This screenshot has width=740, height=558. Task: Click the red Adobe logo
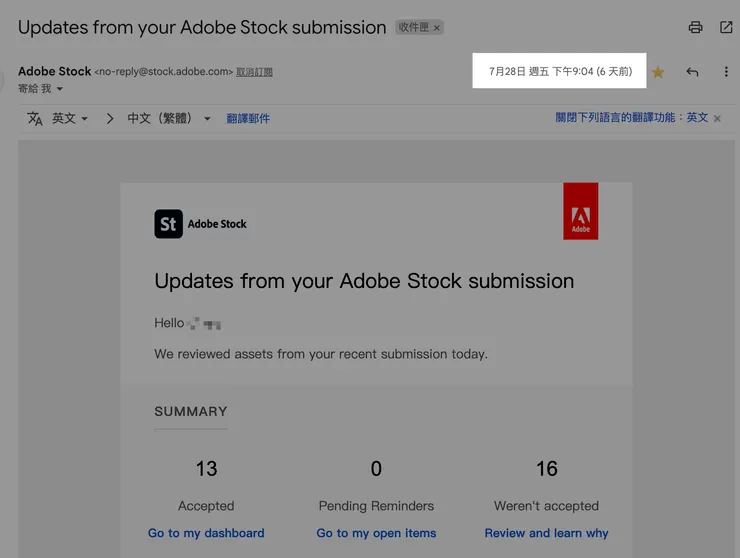(580, 211)
